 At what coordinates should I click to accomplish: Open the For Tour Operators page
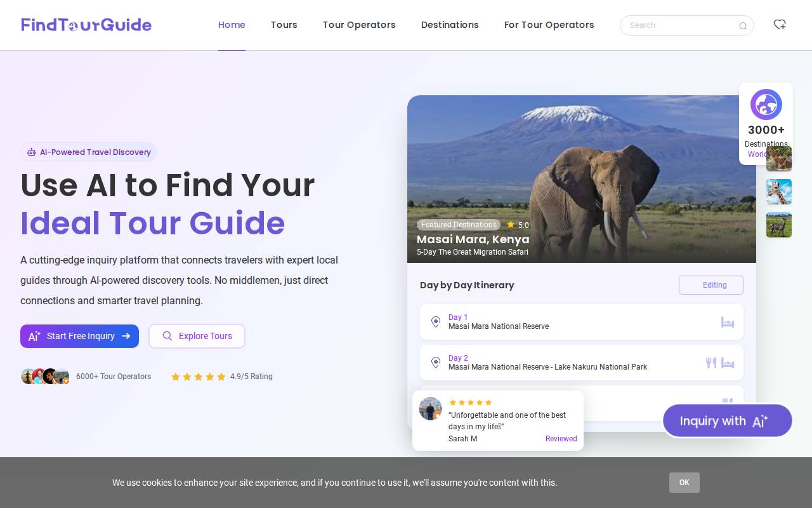[x=549, y=25]
